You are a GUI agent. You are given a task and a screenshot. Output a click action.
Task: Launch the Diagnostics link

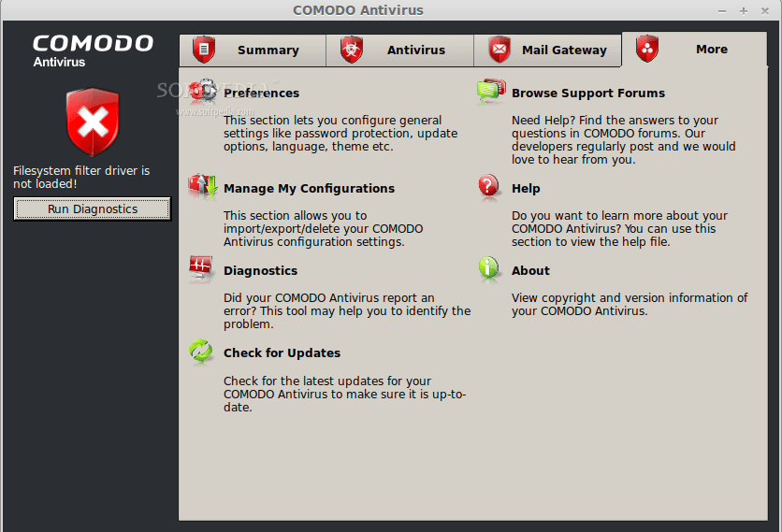260,271
